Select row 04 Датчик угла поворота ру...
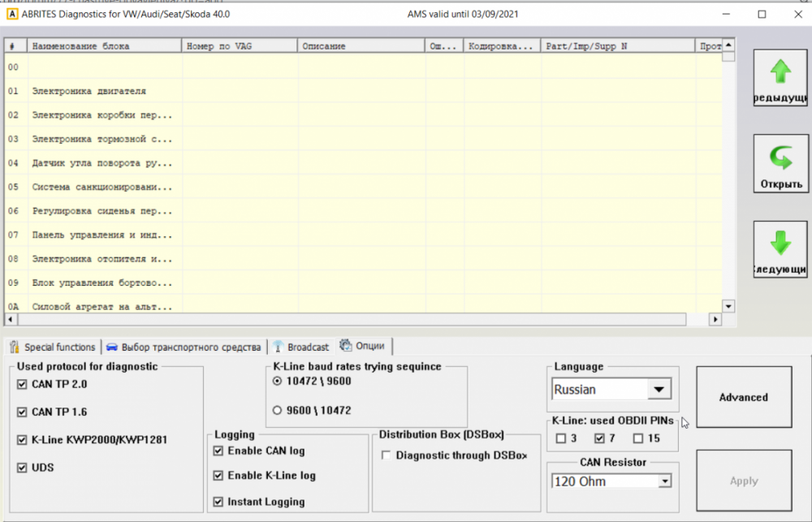 pos(363,163)
